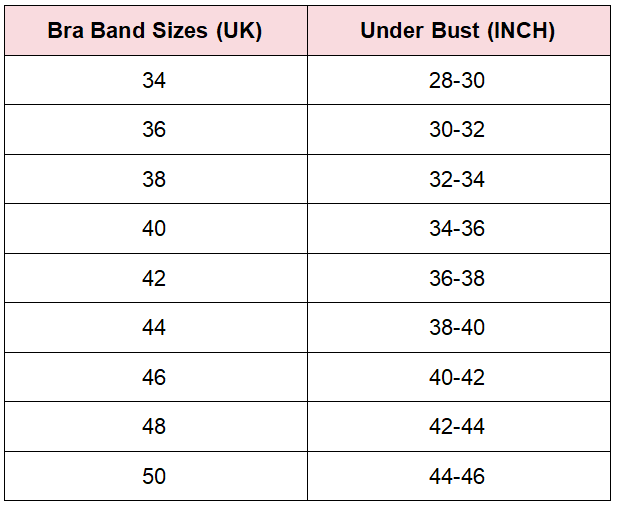Select band size 36 cell
The height and width of the screenshot is (509, 617).
pos(156,129)
